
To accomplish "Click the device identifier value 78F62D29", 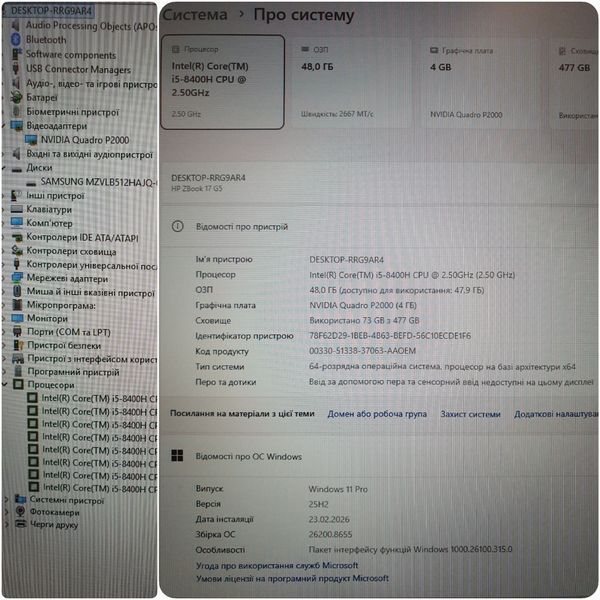I will coord(390,336).
